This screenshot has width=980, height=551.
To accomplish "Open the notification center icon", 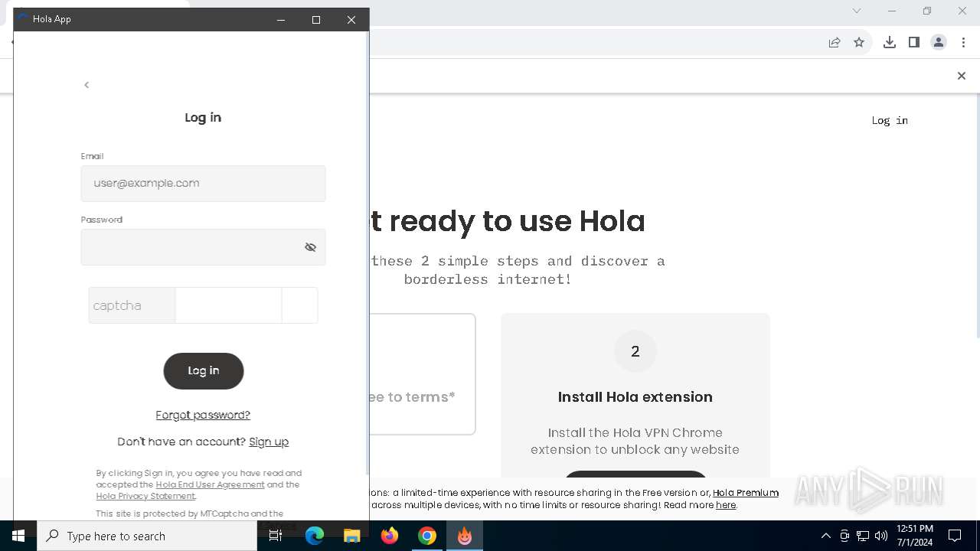I will point(955,536).
